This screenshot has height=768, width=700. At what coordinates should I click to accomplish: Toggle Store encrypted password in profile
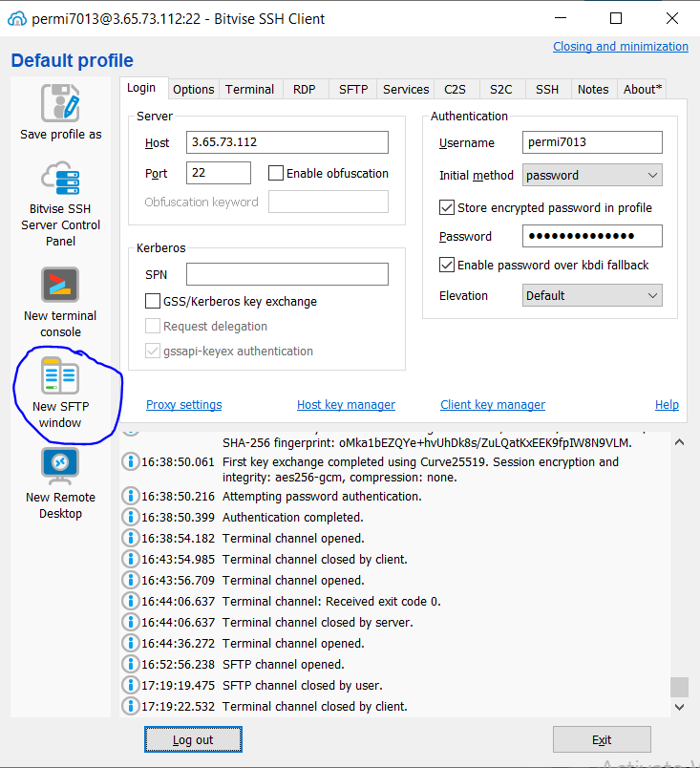pos(446,207)
